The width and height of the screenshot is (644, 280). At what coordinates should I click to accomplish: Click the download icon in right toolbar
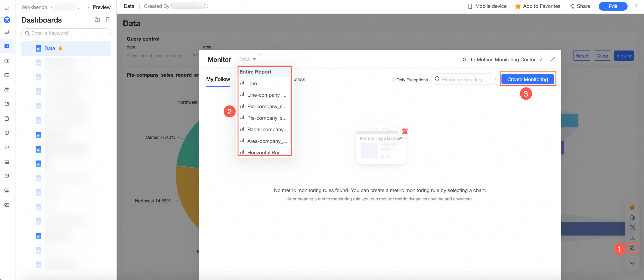(632, 238)
